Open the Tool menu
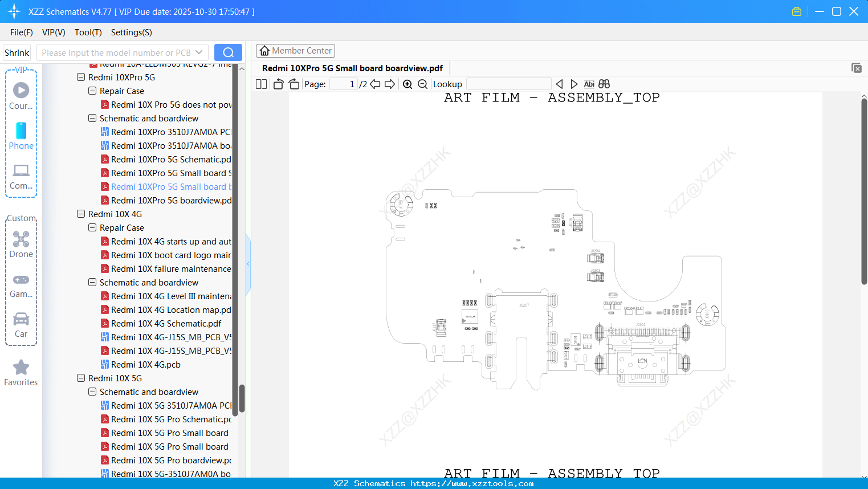Image resolution: width=868 pixels, height=489 pixels. (x=87, y=32)
